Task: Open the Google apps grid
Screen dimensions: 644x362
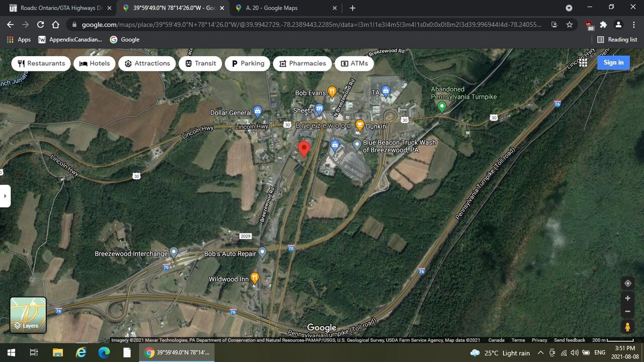Action: point(583,62)
